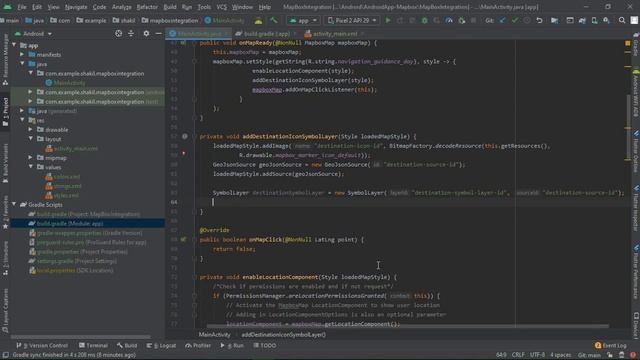Hide the Project panel with the minus icon

158,33
